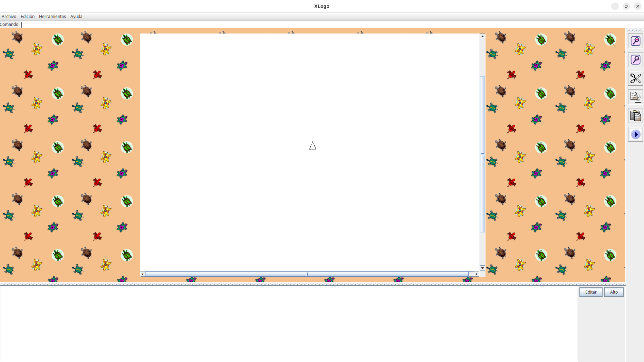This screenshot has height=362, width=644.
Task: Click the Editar button
Action: click(590, 292)
